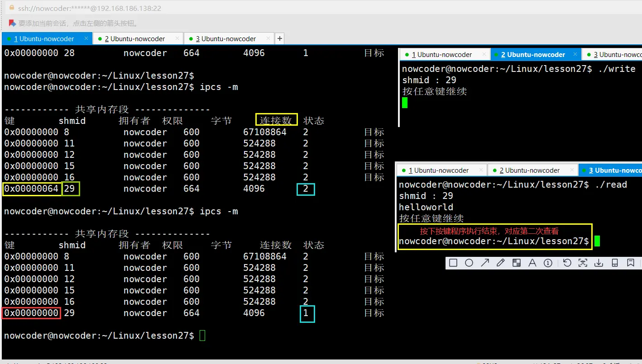Close the 2 Ubuntu-nowcoder main tab

point(177,39)
